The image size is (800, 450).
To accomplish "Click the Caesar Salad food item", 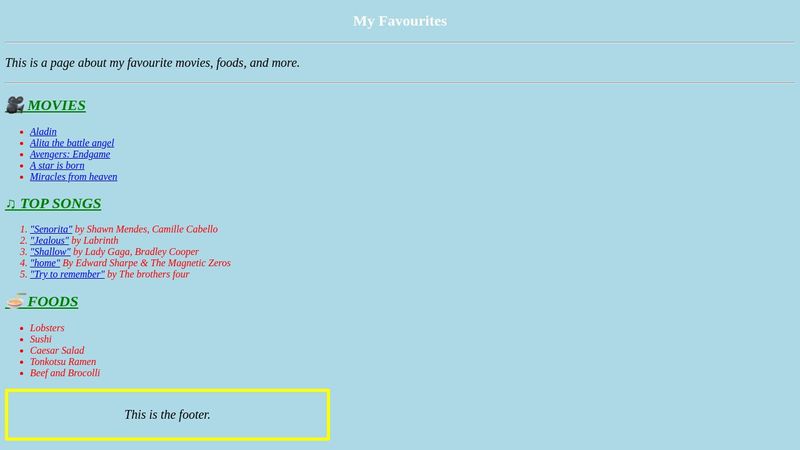I will coord(57,350).
